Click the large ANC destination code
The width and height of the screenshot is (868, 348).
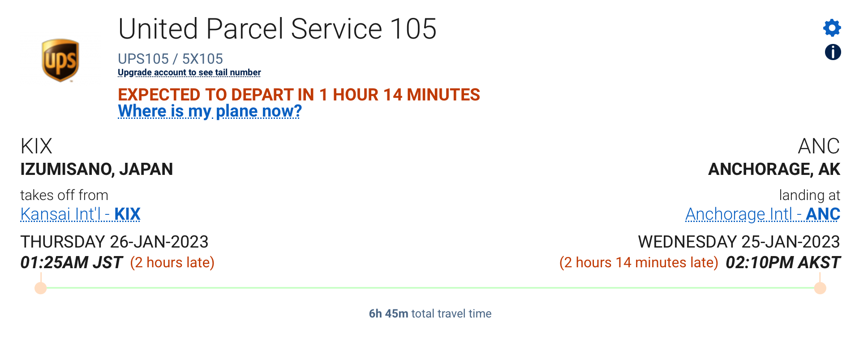818,146
